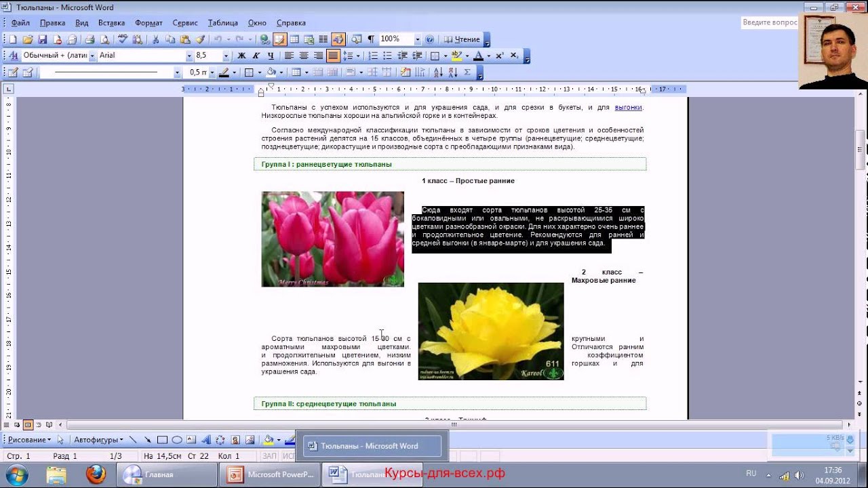Launch Firefox from the taskbar
The width and height of the screenshot is (868, 488).
[96, 474]
